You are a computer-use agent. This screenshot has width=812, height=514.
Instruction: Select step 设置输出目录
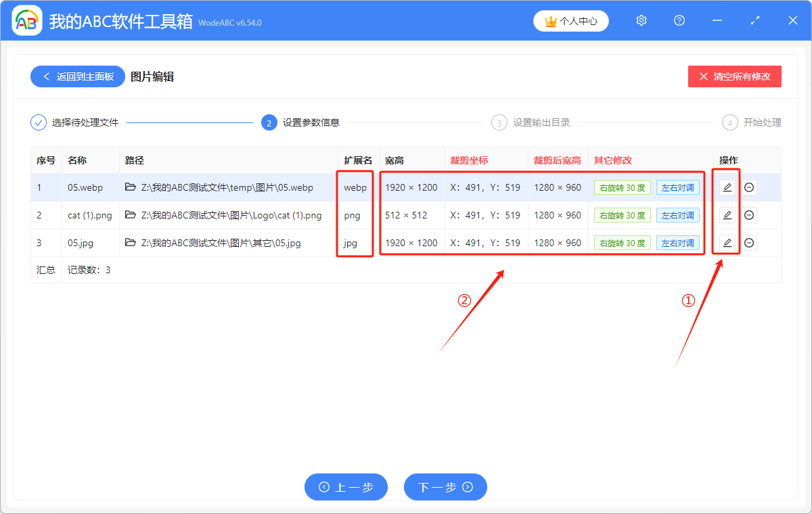point(541,122)
